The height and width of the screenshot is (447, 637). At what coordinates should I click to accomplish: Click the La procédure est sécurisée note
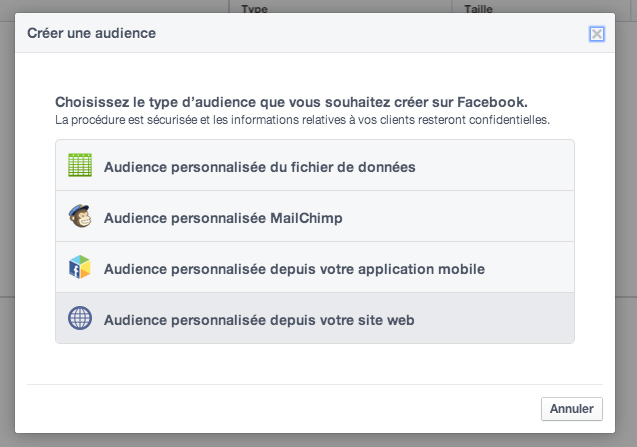302,120
